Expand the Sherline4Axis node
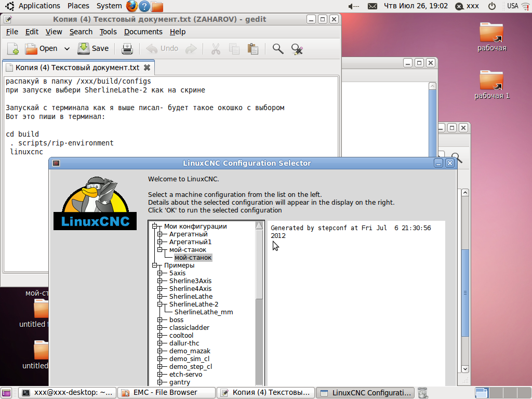 tap(160, 289)
